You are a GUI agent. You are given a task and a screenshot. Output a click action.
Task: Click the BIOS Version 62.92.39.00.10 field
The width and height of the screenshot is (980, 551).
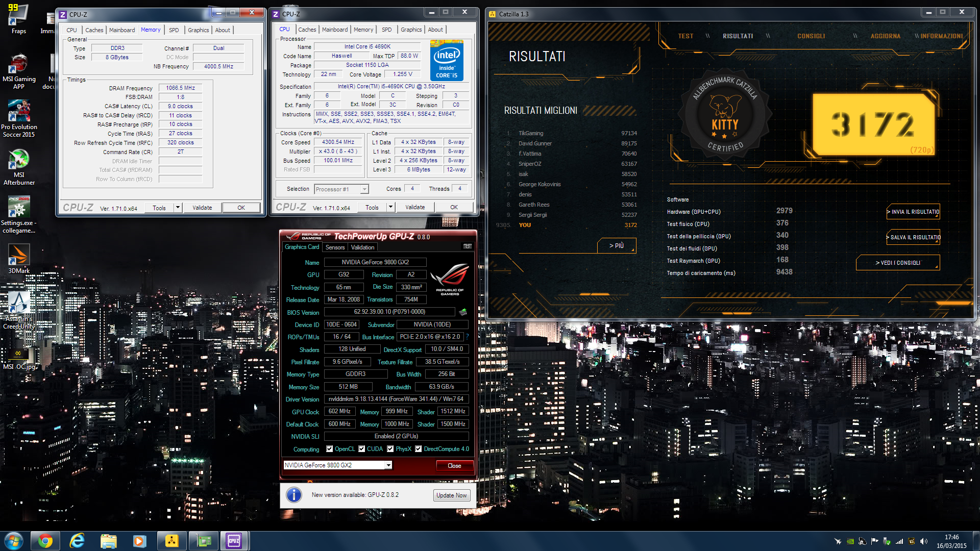pyautogui.click(x=389, y=312)
